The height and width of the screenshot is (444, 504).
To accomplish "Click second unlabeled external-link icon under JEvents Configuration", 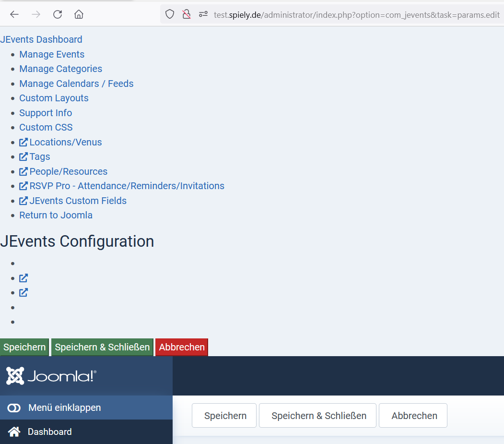I will (x=23, y=292).
